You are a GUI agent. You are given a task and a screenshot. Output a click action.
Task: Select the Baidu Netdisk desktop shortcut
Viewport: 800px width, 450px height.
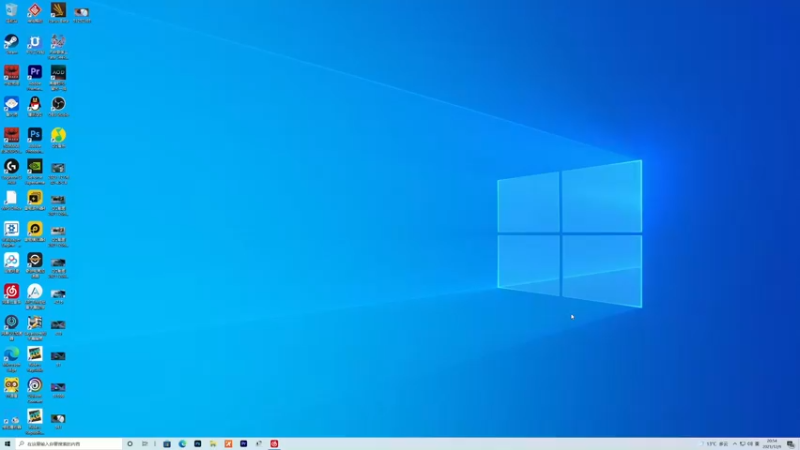click(11, 263)
